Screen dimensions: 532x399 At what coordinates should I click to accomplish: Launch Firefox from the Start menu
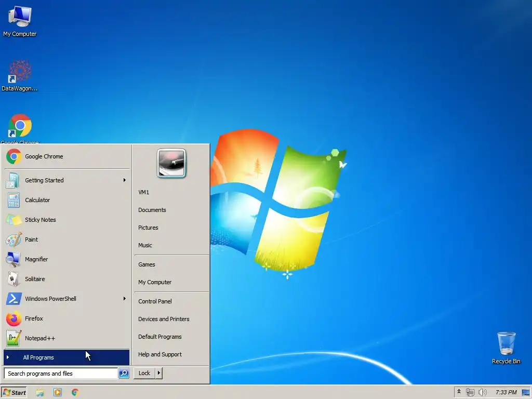pyautogui.click(x=67, y=318)
